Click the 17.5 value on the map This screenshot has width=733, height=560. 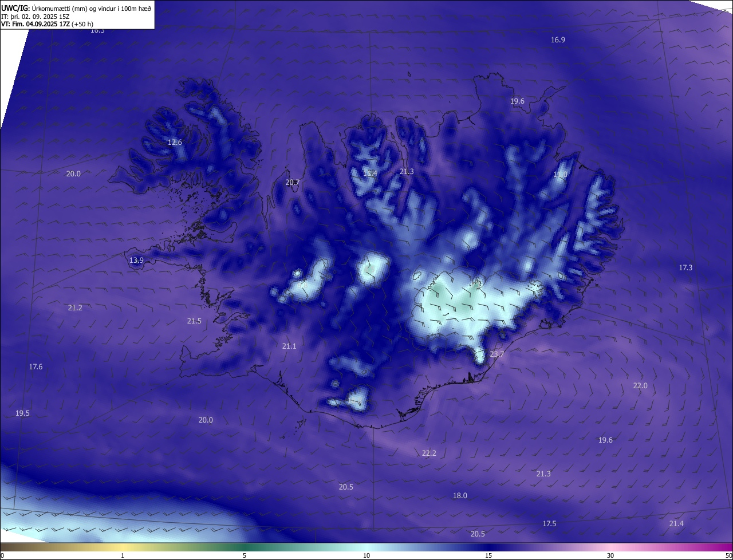point(549,524)
